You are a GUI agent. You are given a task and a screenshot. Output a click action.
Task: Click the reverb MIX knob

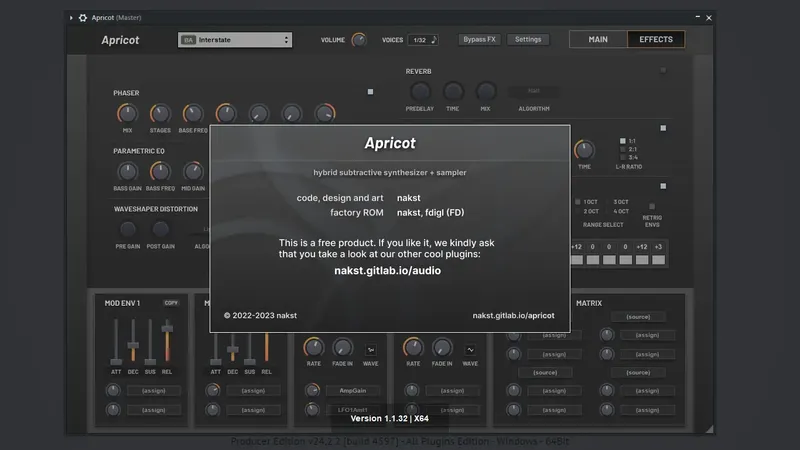click(x=485, y=92)
